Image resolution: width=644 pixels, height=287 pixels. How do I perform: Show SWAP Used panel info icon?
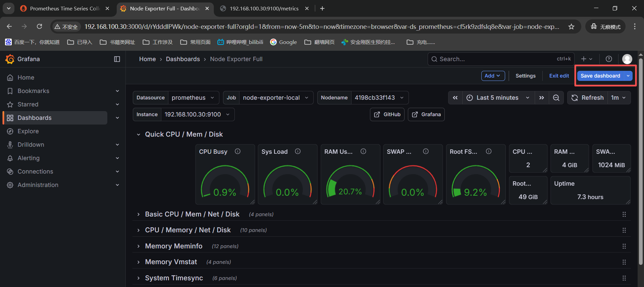(426, 151)
